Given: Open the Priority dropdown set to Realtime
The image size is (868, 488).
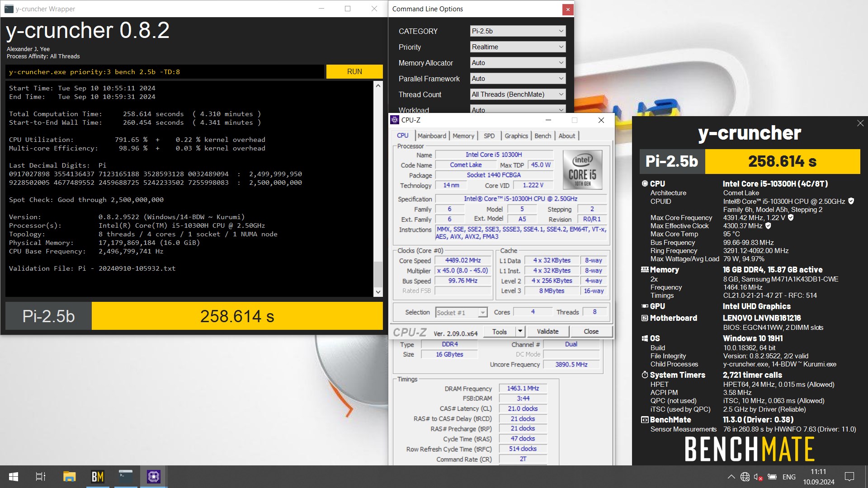Looking at the screenshot, I should click(x=518, y=47).
